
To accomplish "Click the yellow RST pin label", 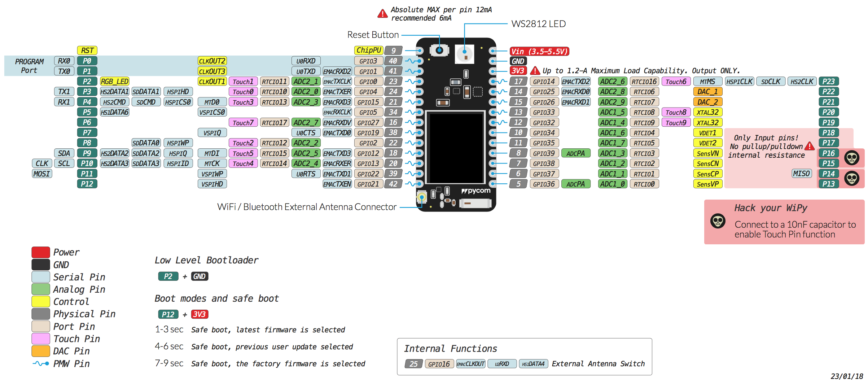I will pyautogui.click(x=87, y=51).
